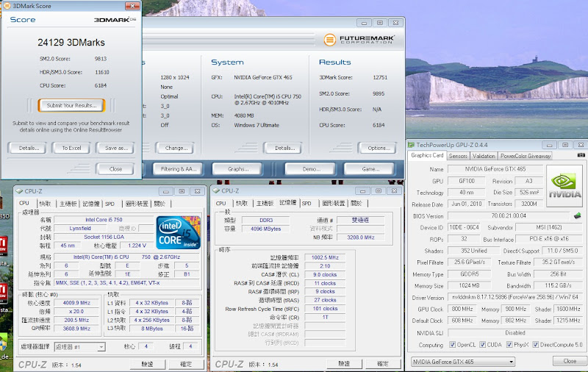Click the Game button in 3DMark
This screenshot has height=372, width=588.
tap(370, 169)
